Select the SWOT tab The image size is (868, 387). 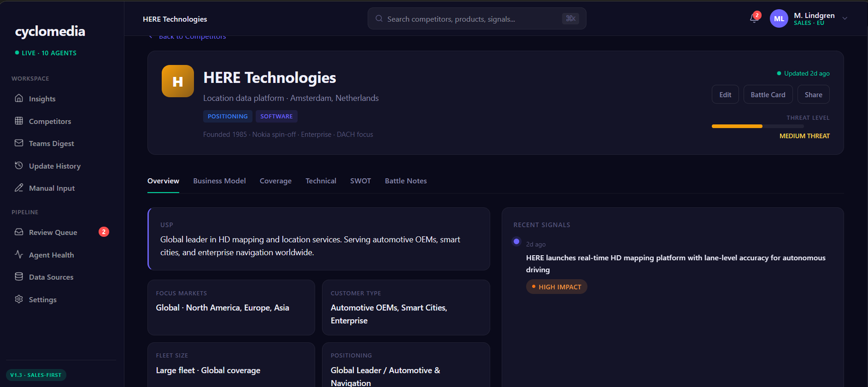(x=361, y=181)
